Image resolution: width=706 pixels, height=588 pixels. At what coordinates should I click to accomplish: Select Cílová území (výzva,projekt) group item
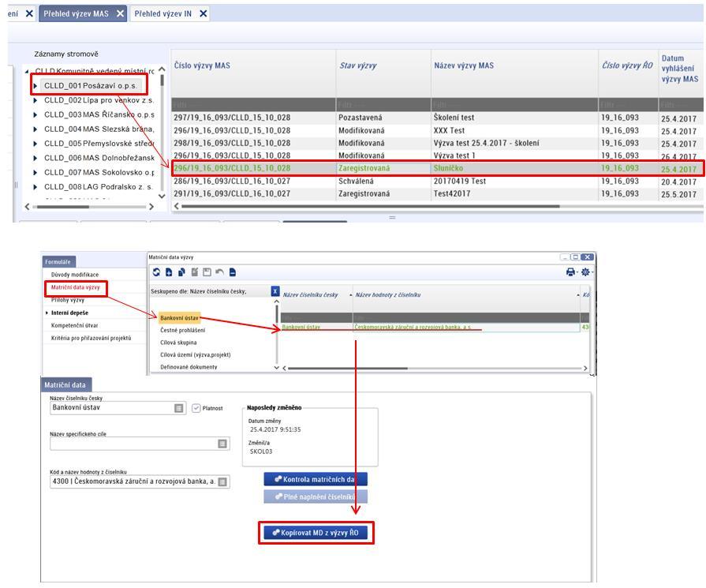pyautogui.click(x=196, y=354)
